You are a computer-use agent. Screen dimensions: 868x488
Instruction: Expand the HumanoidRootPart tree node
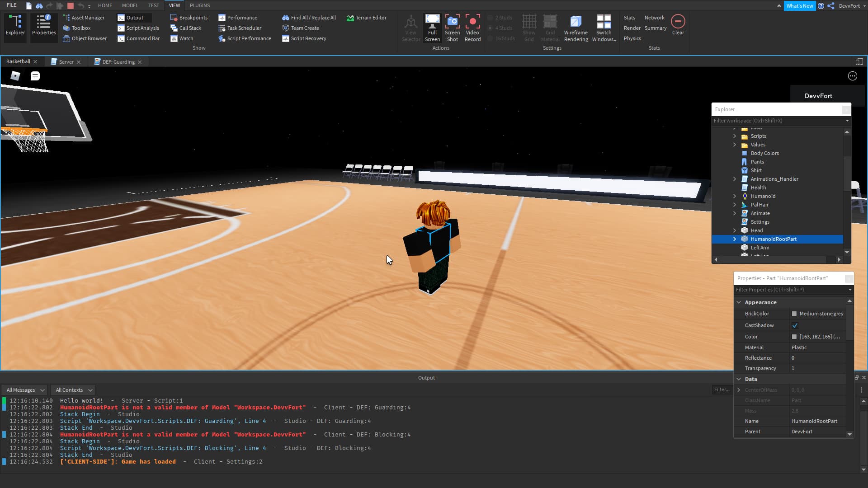pyautogui.click(x=734, y=239)
